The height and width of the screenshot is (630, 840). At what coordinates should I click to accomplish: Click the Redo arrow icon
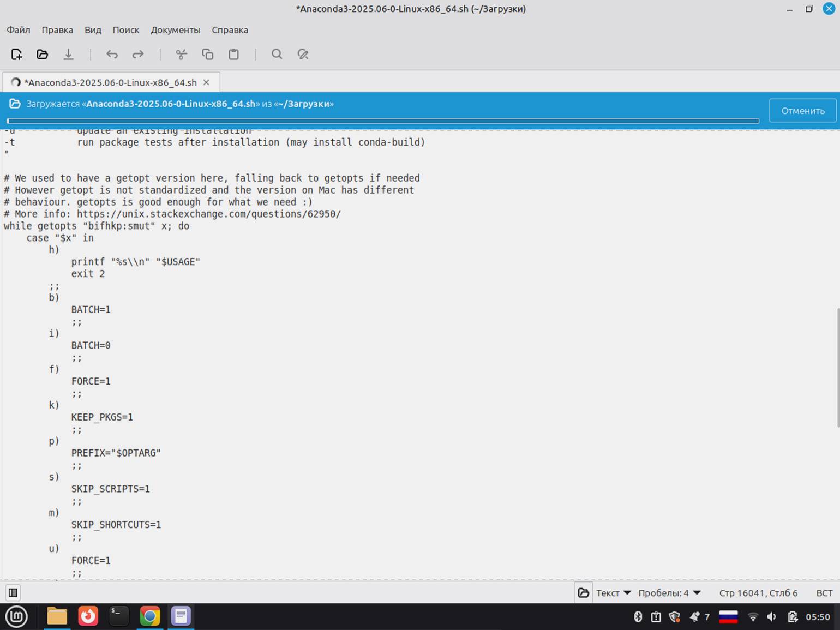coord(138,54)
